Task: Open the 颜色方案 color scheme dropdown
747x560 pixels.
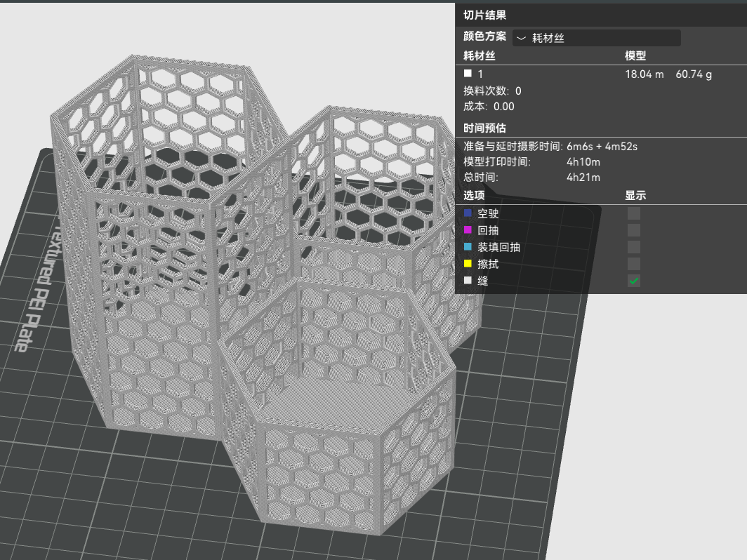Action: (x=597, y=38)
